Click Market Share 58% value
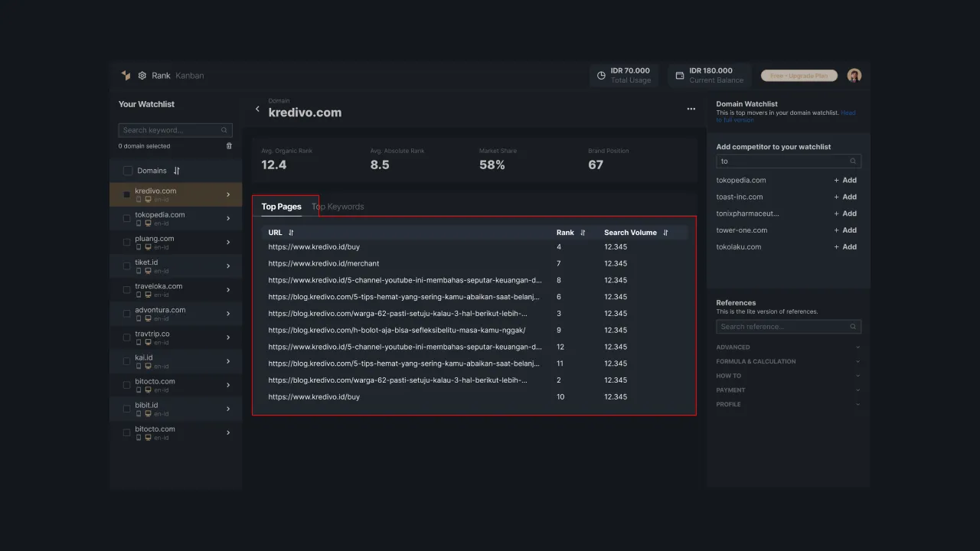Image resolution: width=980 pixels, height=551 pixels. (x=492, y=165)
